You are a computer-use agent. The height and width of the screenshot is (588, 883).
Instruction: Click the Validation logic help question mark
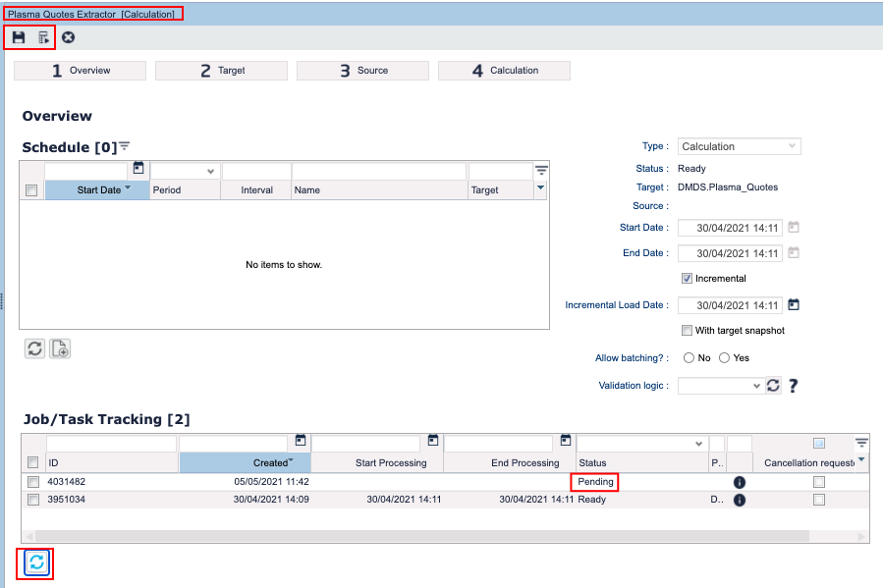point(793,386)
